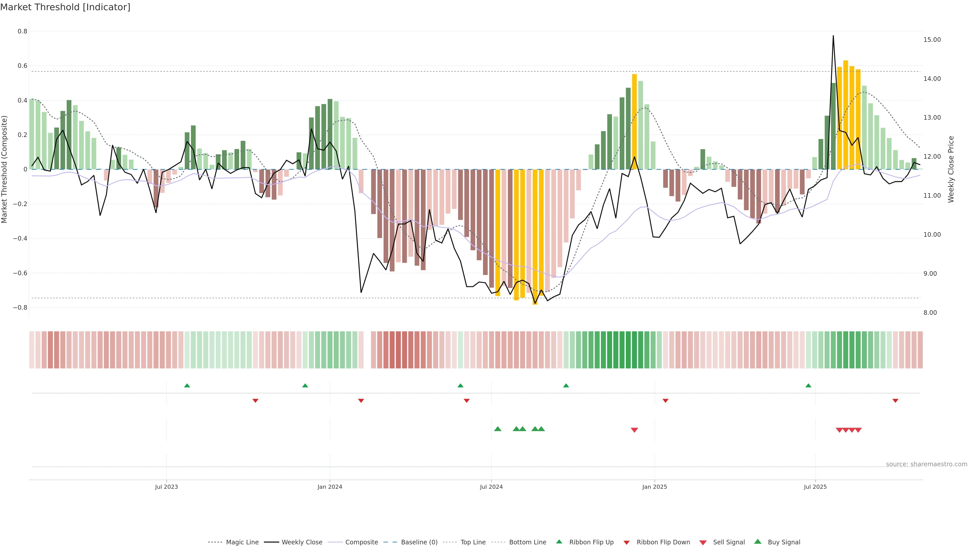The image size is (980, 551).
Task: Click the Buy Signal legend triangle icon
Action: click(x=758, y=542)
